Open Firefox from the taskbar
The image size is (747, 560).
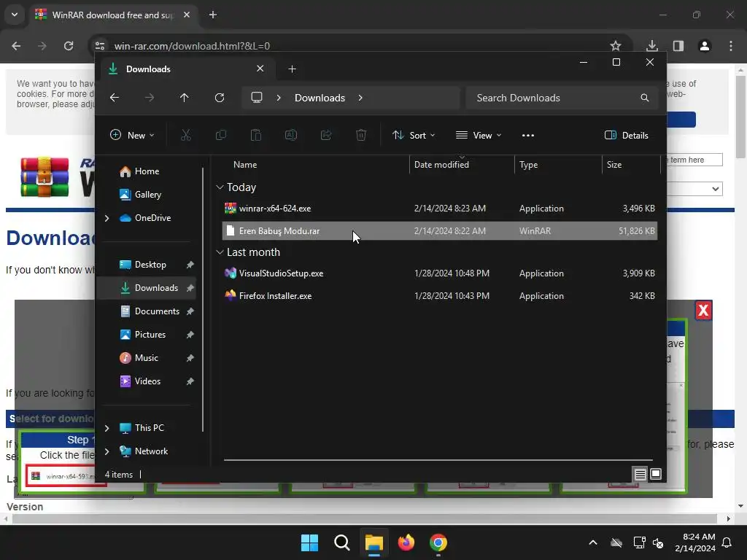[406, 542]
